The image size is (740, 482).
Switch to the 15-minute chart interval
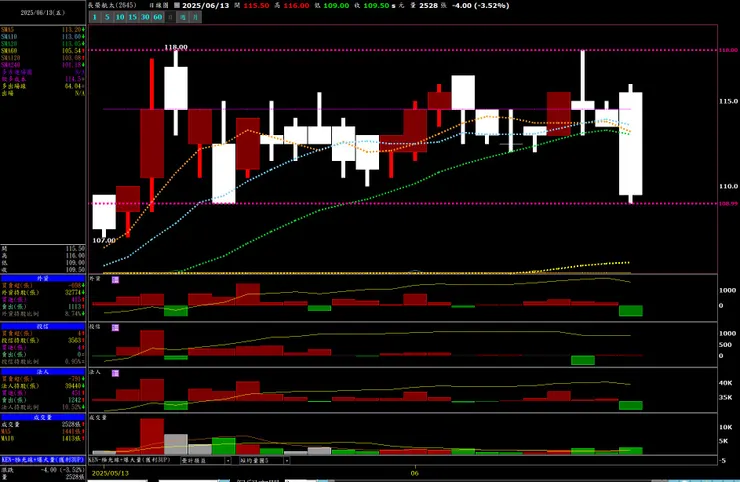133,17
